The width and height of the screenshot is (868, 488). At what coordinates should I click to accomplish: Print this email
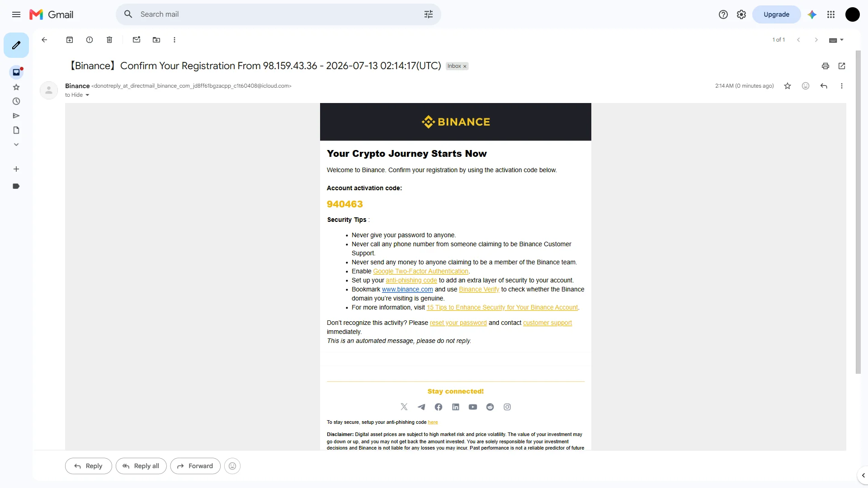[x=826, y=66]
